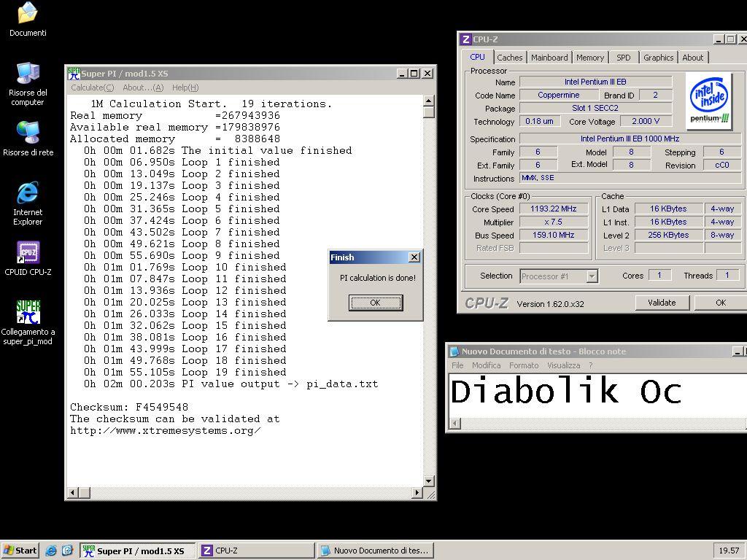Maximize the Super PI window
This screenshot has width=747, height=560.
pyautogui.click(x=414, y=74)
